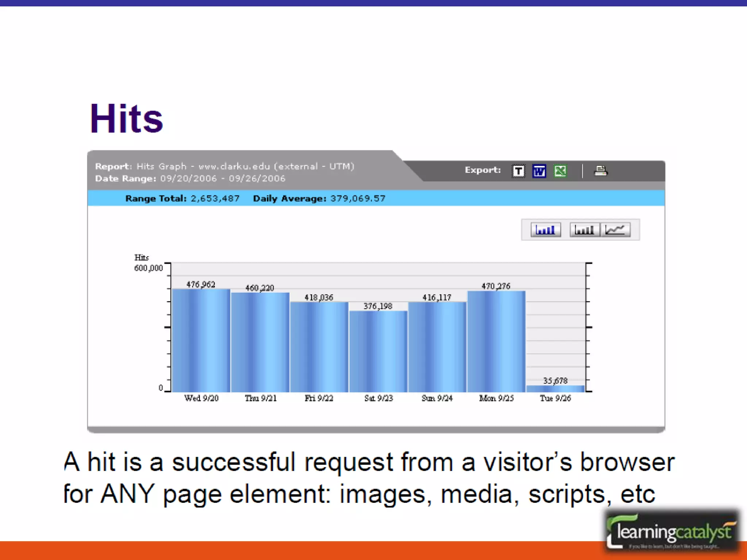Image resolution: width=747 pixels, height=560 pixels.
Task: Click the Fri 9/22 bar showing 418,036
Action: (319, 347)
